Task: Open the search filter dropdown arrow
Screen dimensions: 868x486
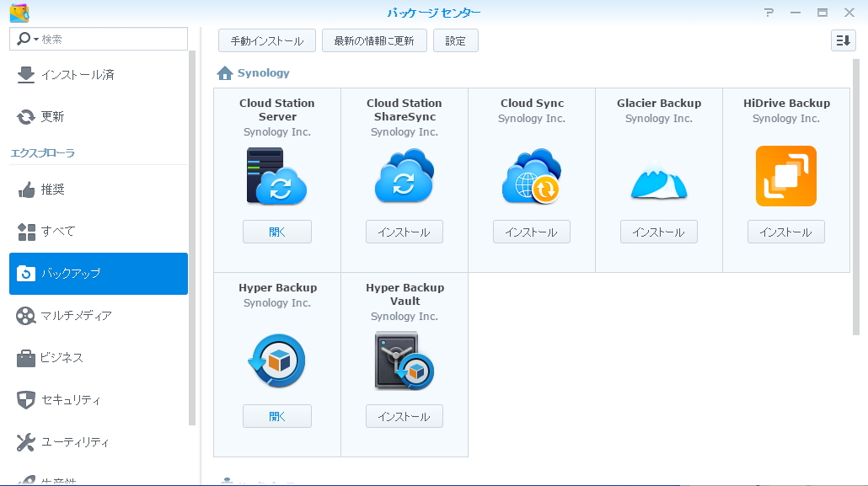Action: [36, 40]
